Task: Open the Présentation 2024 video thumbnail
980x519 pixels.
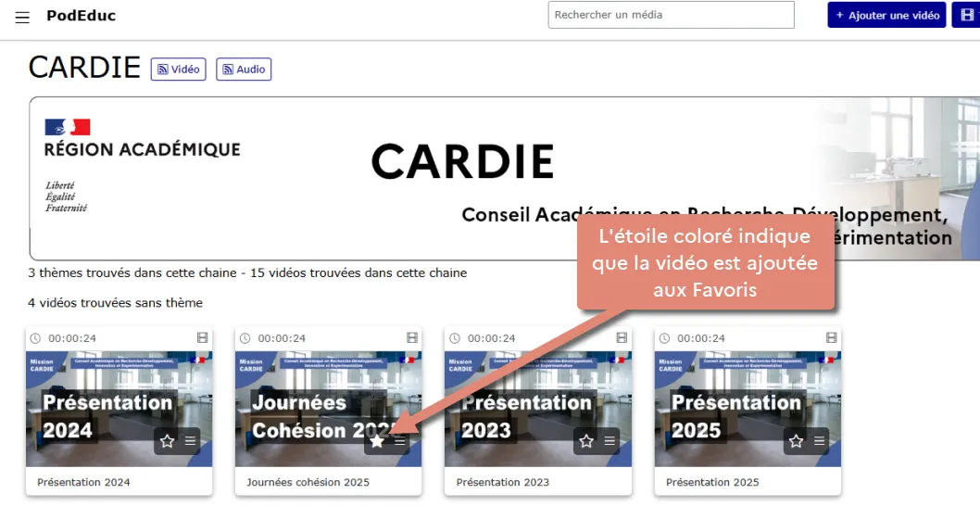Action: coord(119,409)
